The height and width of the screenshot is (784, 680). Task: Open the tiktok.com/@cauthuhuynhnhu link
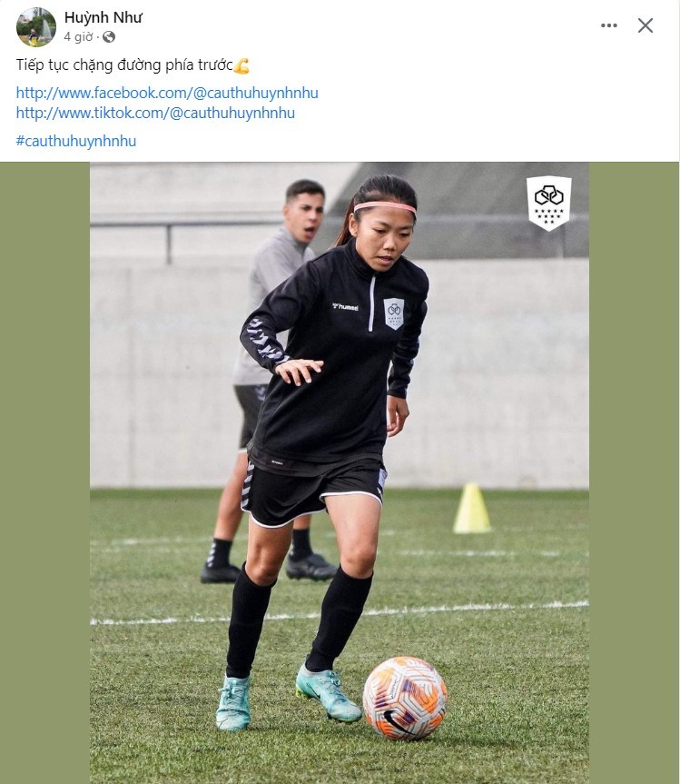pos(155,113)
